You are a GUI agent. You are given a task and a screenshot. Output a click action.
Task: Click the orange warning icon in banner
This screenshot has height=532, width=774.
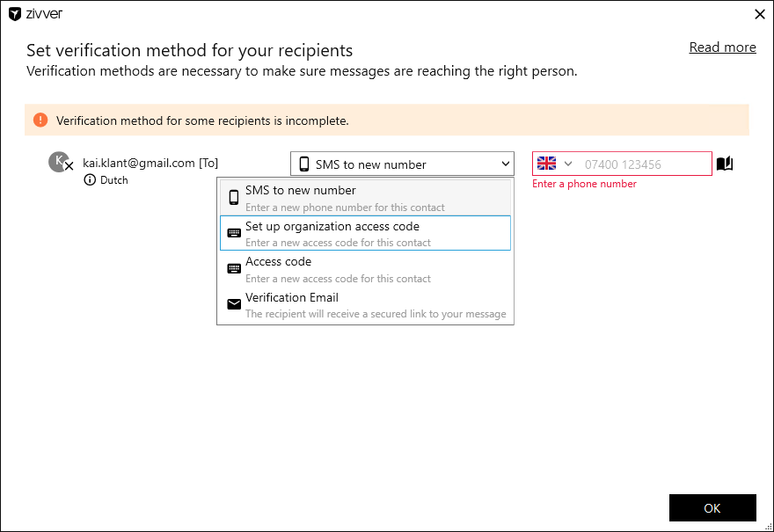pyautogui.click(x=40, y=120)
